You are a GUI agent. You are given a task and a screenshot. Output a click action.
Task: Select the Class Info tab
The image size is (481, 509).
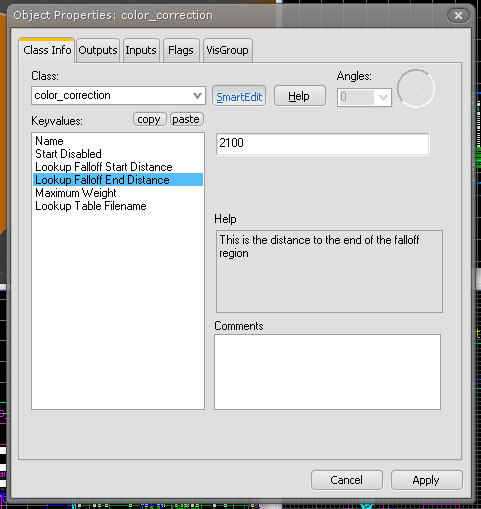coord(47,50)
